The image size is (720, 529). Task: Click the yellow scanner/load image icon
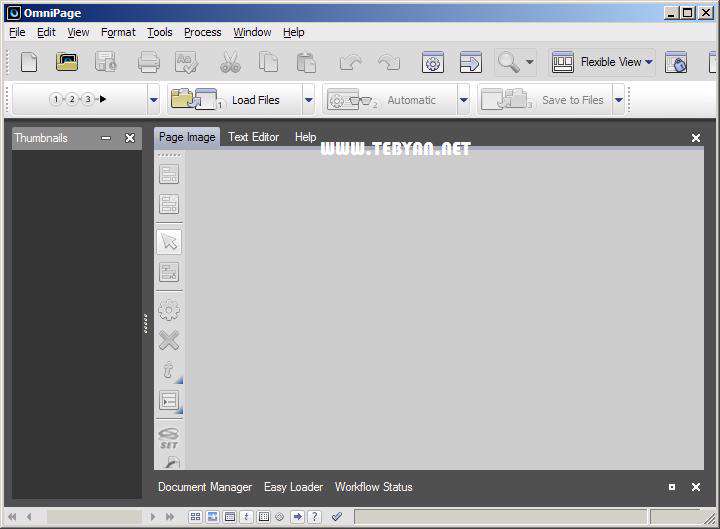point(67,62)
